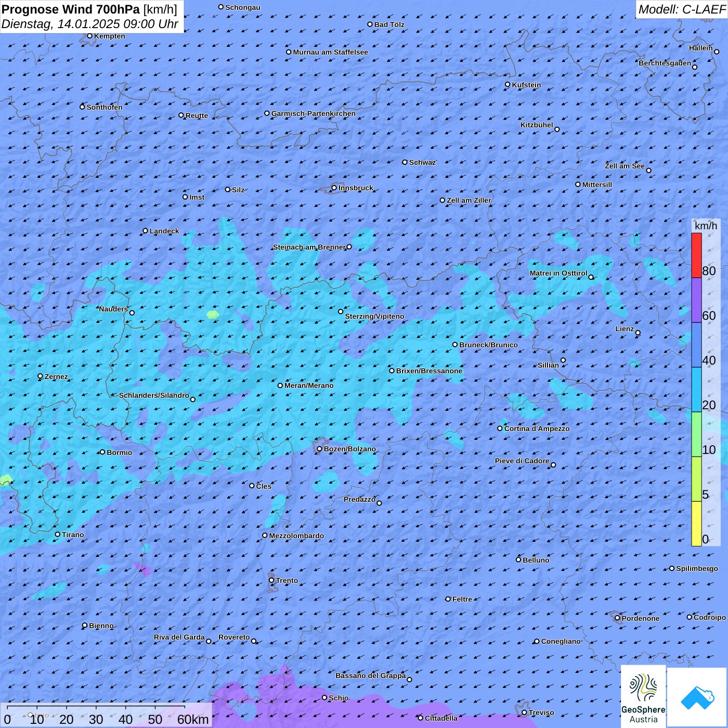Viewport: 728px width, 728px height.
Task: Click the 'Conegliano' label
Action: 561,641
